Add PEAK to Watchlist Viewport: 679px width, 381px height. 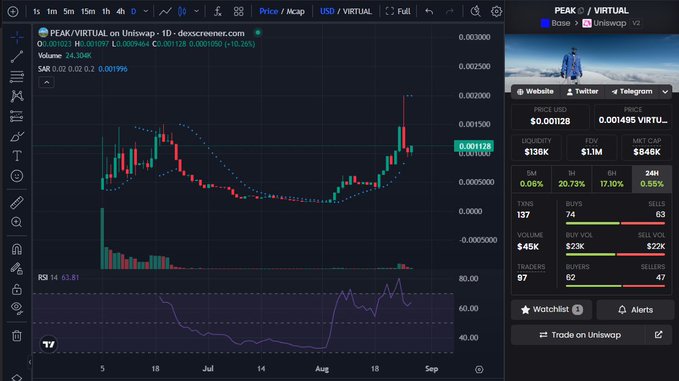tap(551, 310)
